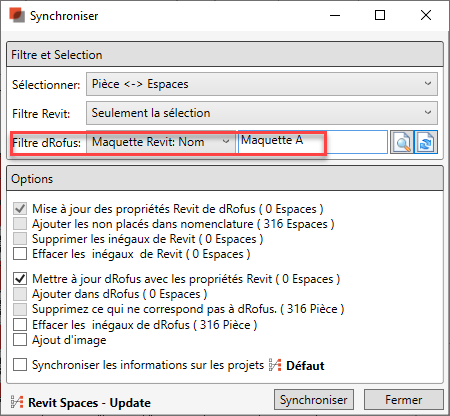Click the Maquette A filter text field
This screenshot has width=450, height=416.
(312, 142)
